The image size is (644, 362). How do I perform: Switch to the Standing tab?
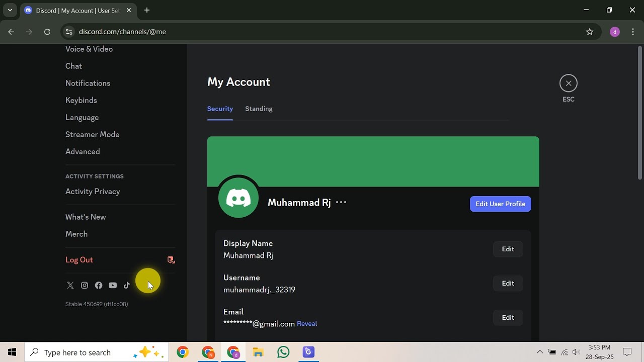coord(259,109)
